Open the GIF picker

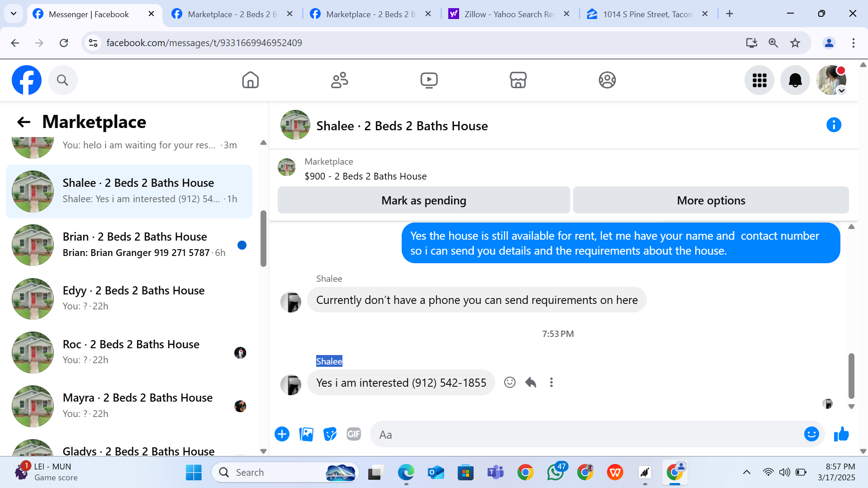[354, 434]
